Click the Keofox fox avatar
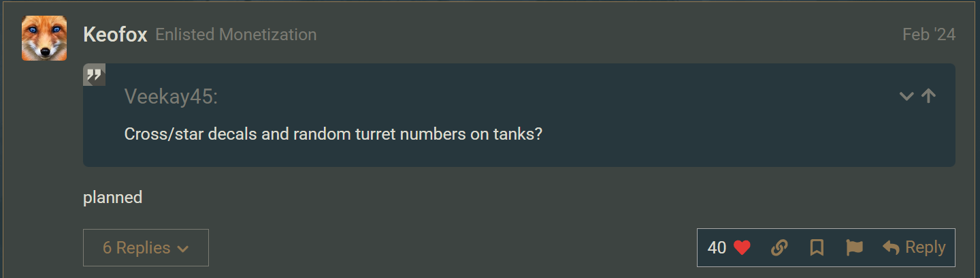This screenshot has height=278, width=980. coord(44,38)
